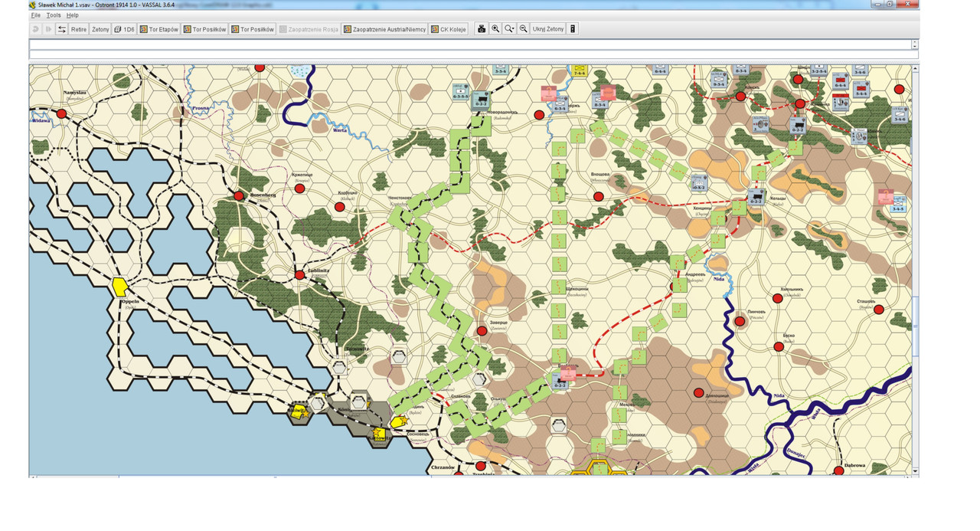Select the 3-4-5 counter at right edge
Viewport: 980px width, 531px height.
point(898,204)
